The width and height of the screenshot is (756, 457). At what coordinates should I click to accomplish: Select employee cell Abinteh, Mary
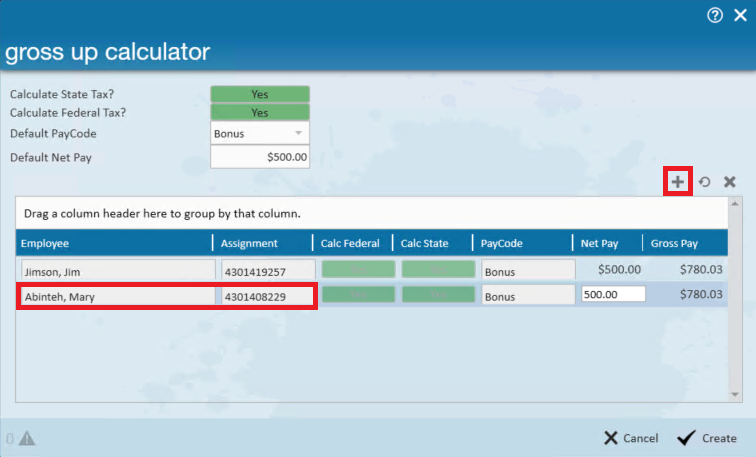point(118,296)
